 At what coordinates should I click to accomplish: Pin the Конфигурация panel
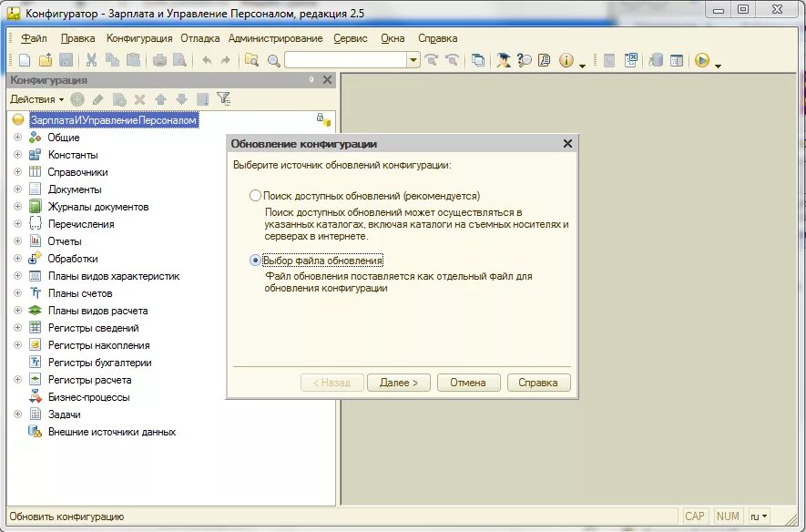(311, 79)
